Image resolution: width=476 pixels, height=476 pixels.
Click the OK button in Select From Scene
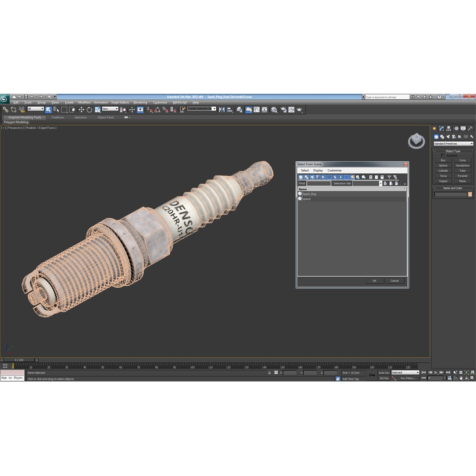pos(374,281)
